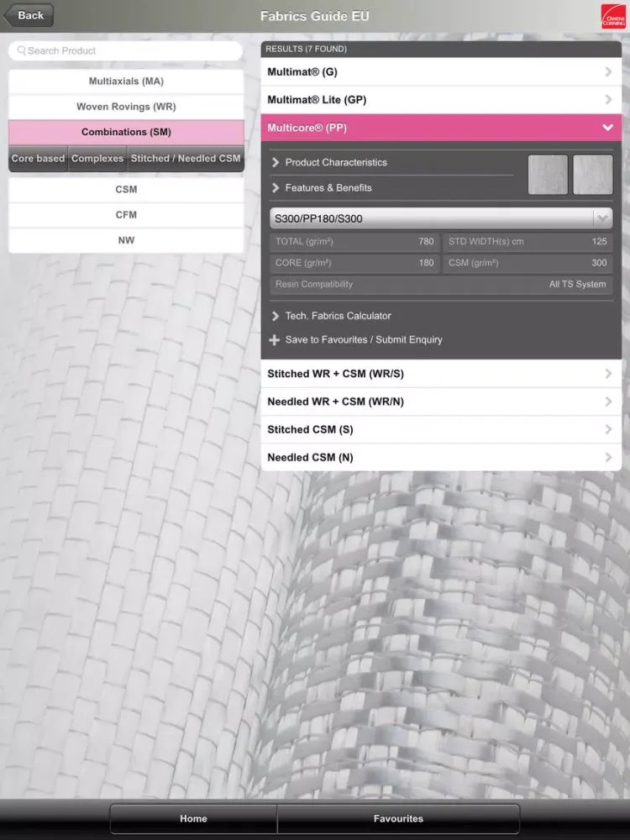Viewport: 630px width, 840px height.
Task: Click the Fabrics Guide EU title
Action: click(314, 16)
